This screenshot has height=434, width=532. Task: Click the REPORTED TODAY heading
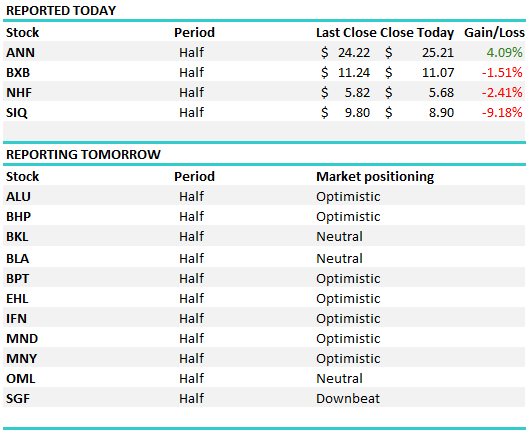(61, 11)
